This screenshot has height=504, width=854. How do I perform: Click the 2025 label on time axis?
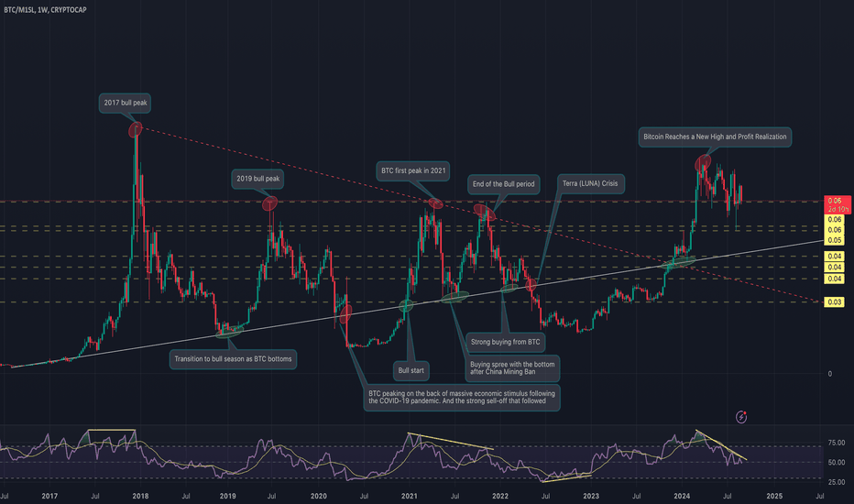(x=774, y=497)
